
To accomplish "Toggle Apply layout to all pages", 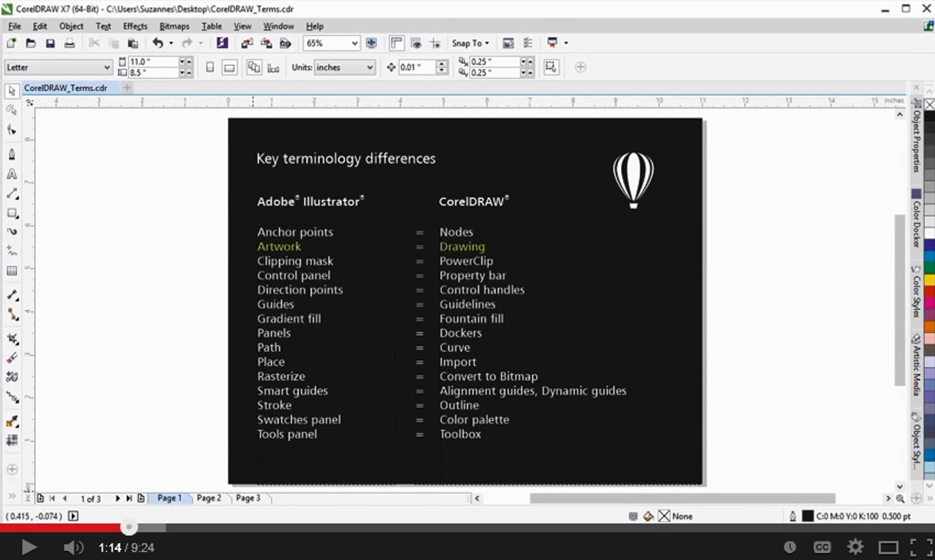I will [253, 67].
